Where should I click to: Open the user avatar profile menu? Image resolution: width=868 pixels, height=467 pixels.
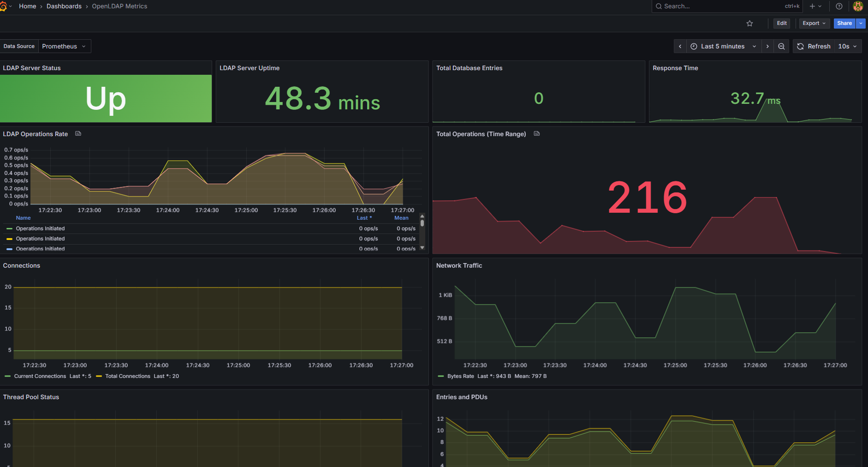[858, 6]
